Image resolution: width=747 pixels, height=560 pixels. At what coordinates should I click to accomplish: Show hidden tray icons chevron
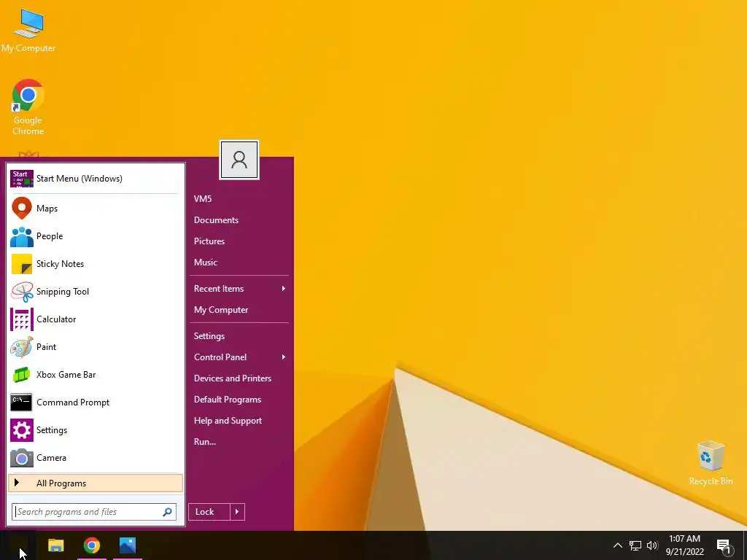coord(617,545)
